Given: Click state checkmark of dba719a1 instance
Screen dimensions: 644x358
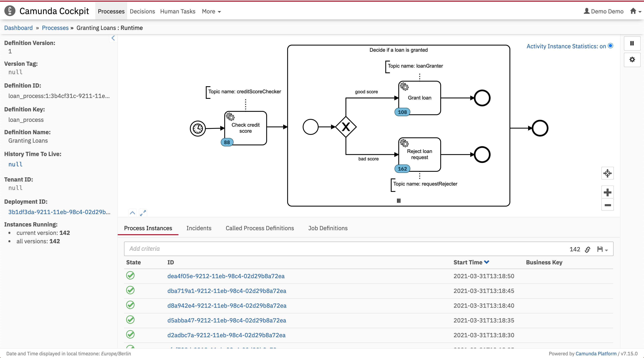Looking at the screenshot, I should [x=130, y=290].
